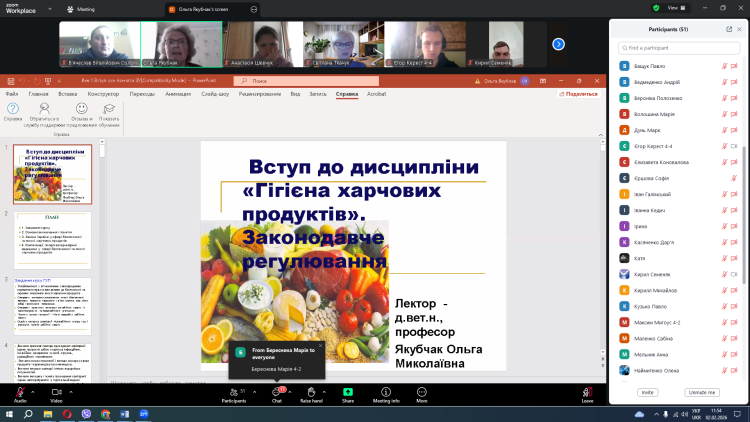
Task: Click the Поделиться button in PowerPoint
Action: tap(578, 94)
